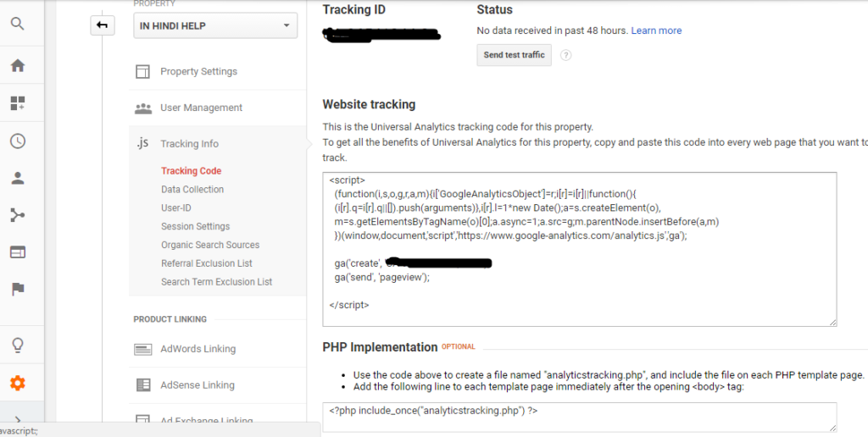This screenshot has width=868, height=437.
Task: Open the Audience person icon
Action: pyautogui.click(x=18, y=178)
